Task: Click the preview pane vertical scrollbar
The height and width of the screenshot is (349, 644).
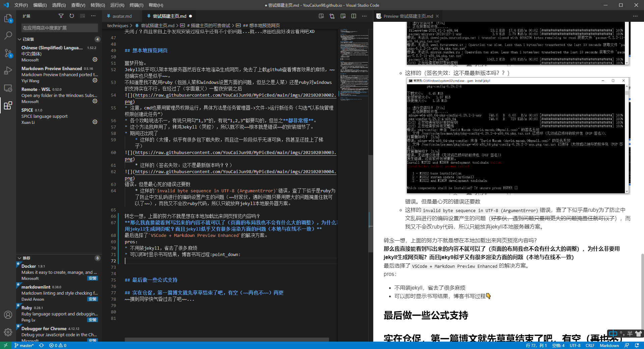Action: (x=642, y=292)
